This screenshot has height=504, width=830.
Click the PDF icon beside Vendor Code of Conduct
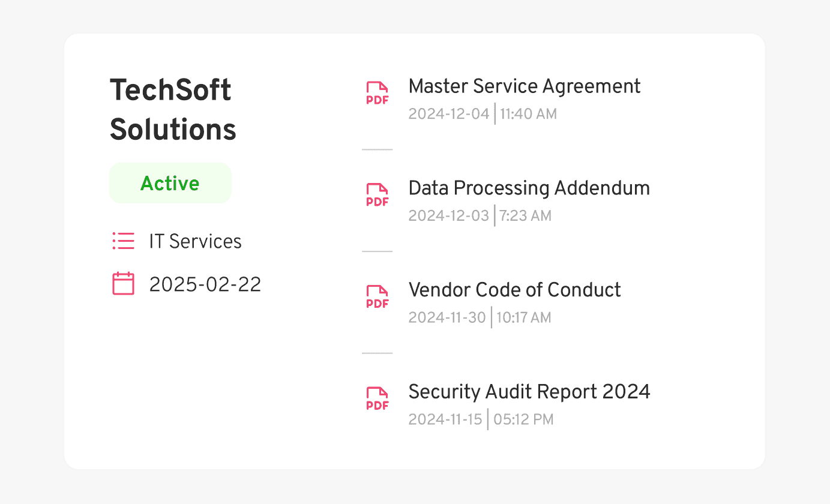click(377, 296)
